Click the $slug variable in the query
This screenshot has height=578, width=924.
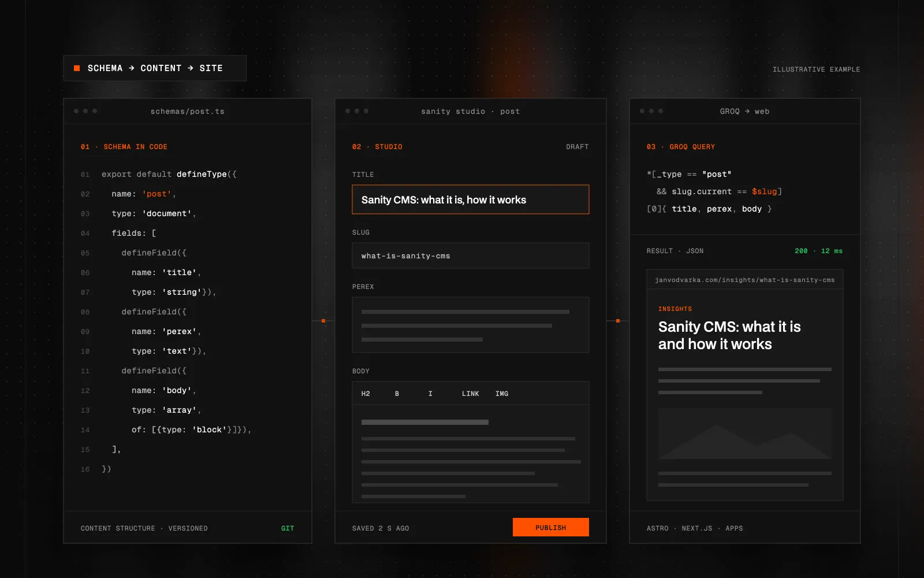pos(765,191)
